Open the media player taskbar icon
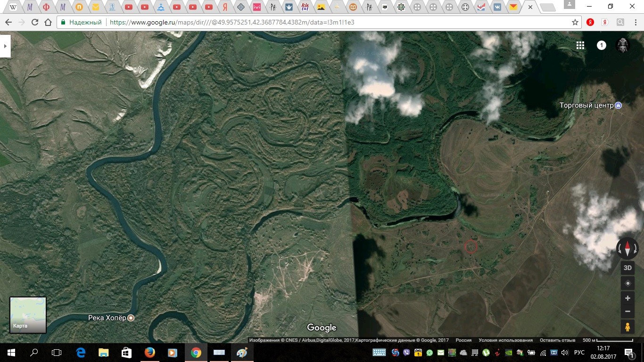644x362 pixels. (x=173, y=352)
